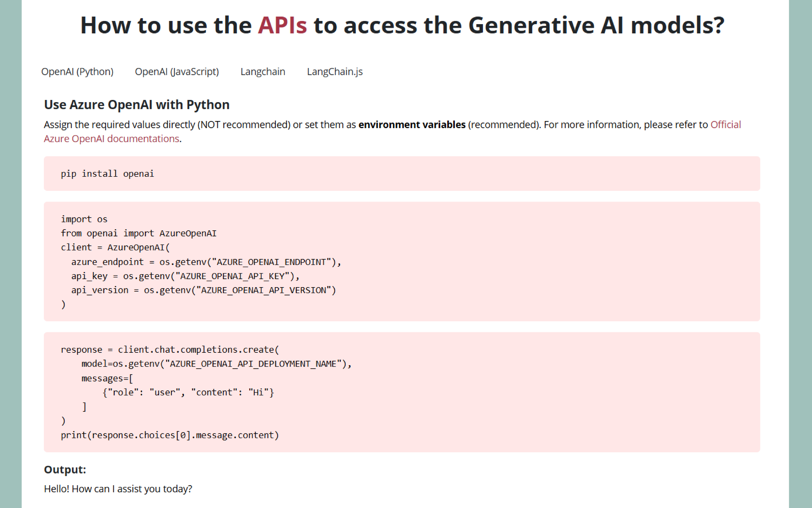
Task: Click the bold 'environment variables' text
Action: point(412,125)
